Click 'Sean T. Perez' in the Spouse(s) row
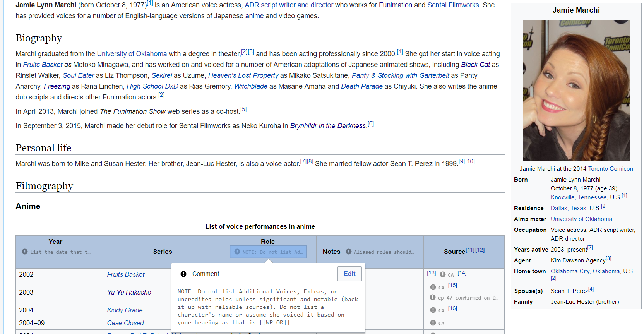Screen dimensions: 644x334 tap(569, 291)
